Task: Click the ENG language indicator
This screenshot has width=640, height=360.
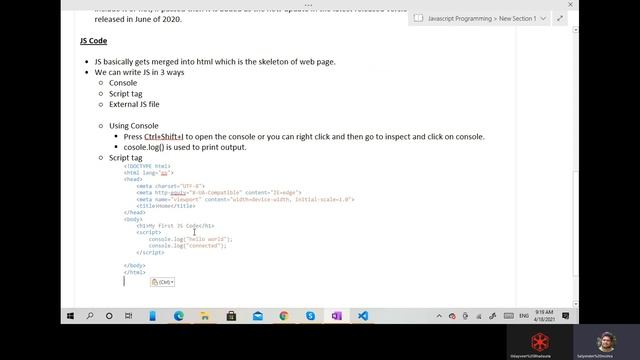Action: 524,316
